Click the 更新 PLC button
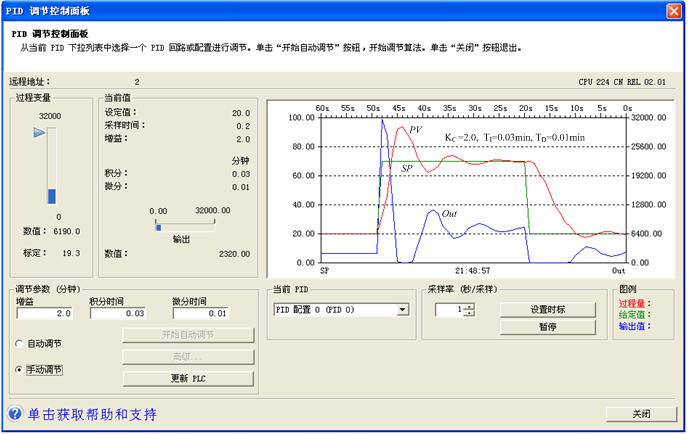The height and width of the screenshot is (435, 688). pos(188,378)
